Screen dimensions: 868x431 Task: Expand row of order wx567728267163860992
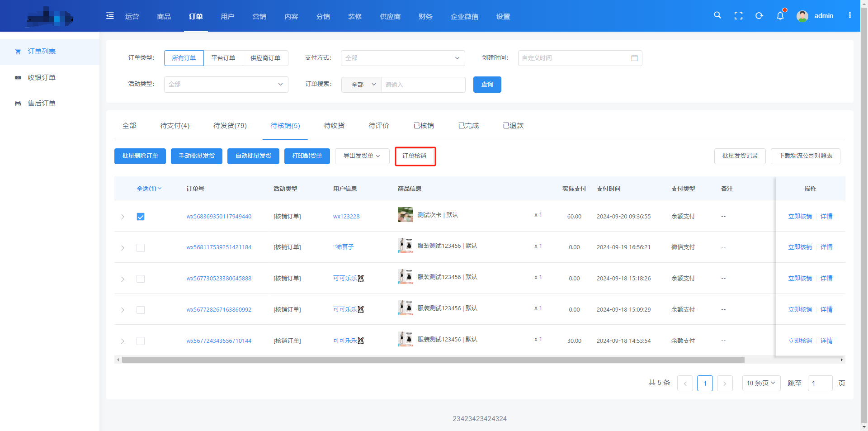(x=123, y=310)
